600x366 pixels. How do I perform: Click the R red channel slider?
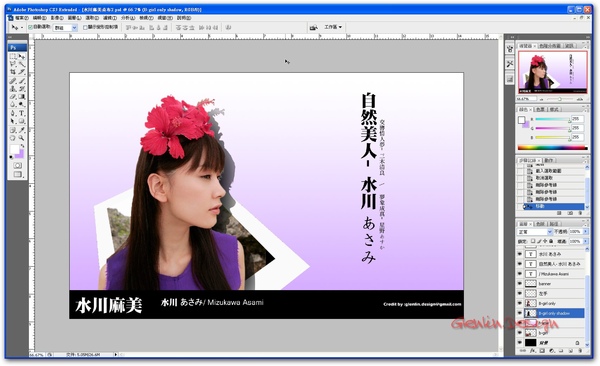point(552,119)
